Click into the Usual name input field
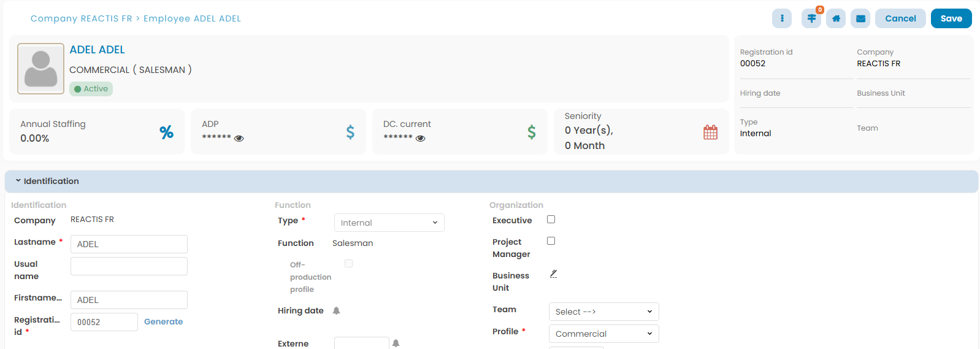The height and width of the screenshot is (349, 980). coord(129,266)
